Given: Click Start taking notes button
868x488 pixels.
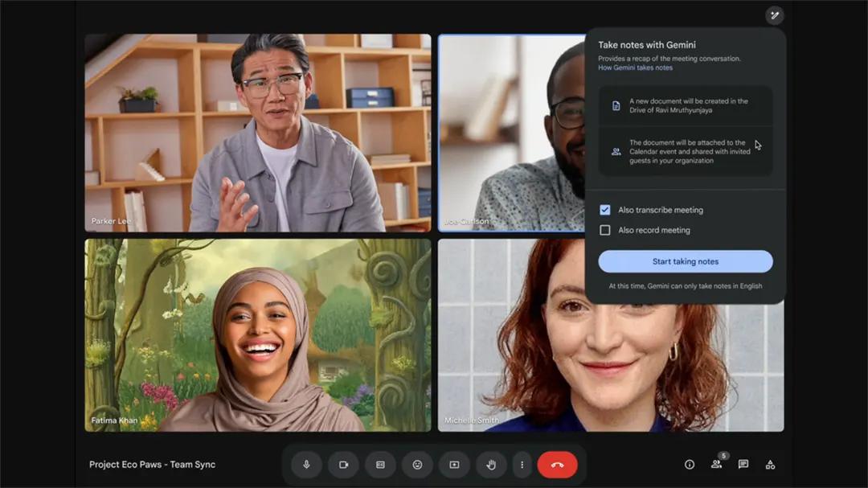Looking at the screenshot, I should pyautogui.click(x=686, y=261).
